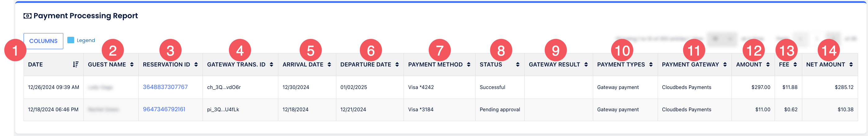Sort by Arrival Date column arrows
868x136 pixels.
pos(329,65)
